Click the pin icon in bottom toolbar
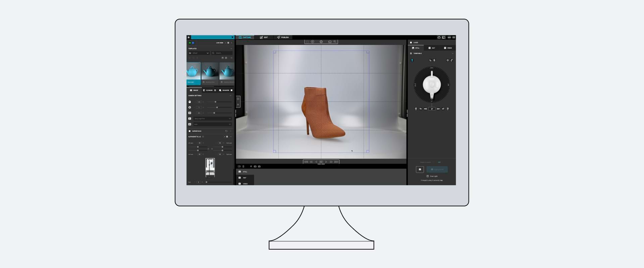 click(x=251, y=166)
